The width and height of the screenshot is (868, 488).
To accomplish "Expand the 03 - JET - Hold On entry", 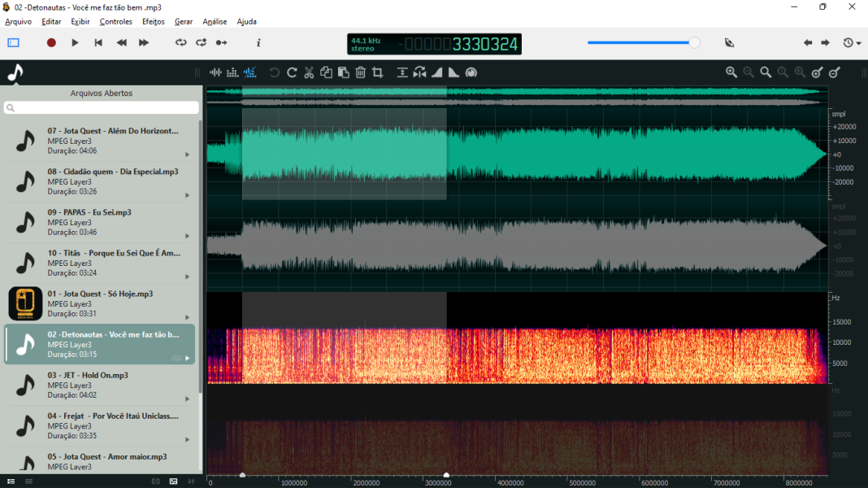I will (189, 399).
